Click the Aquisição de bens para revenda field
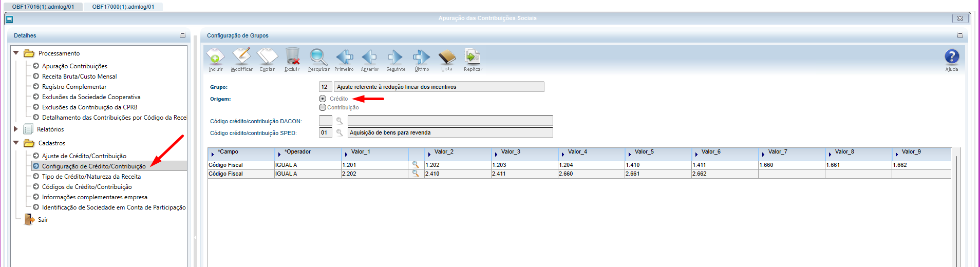The width and height of the screenshot is (980, 267). [x=450, y=132]
